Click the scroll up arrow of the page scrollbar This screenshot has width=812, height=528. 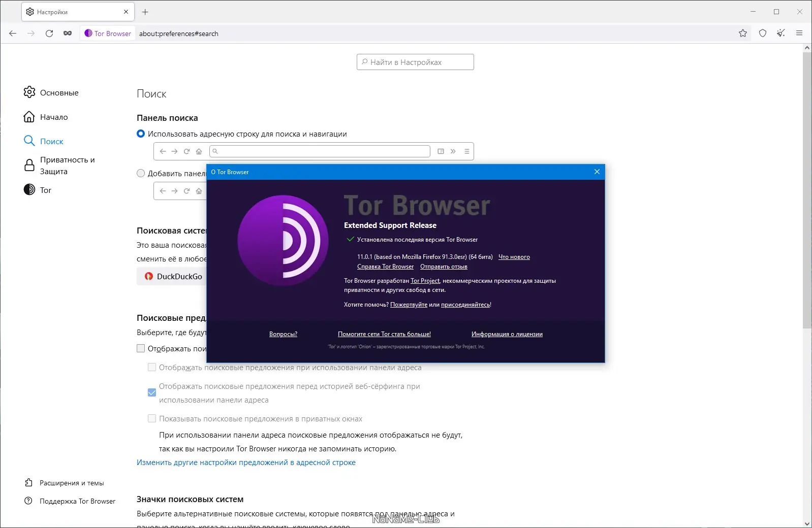[807, 48]
